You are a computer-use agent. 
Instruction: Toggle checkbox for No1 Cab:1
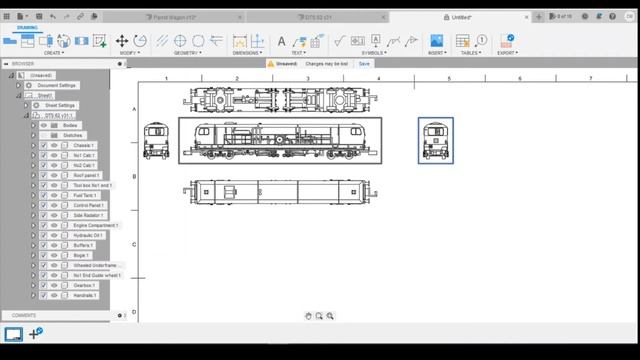pyautogui.click(x=44, y=156)
